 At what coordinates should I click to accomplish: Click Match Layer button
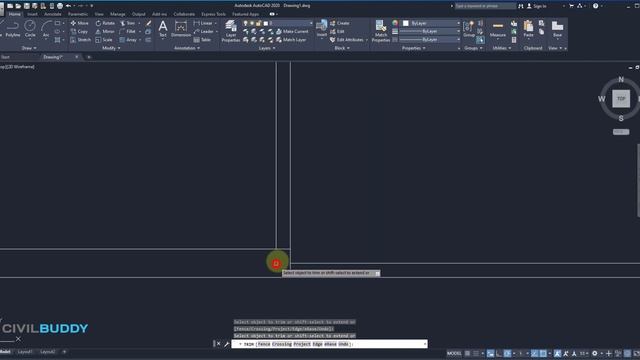point(291,40)
